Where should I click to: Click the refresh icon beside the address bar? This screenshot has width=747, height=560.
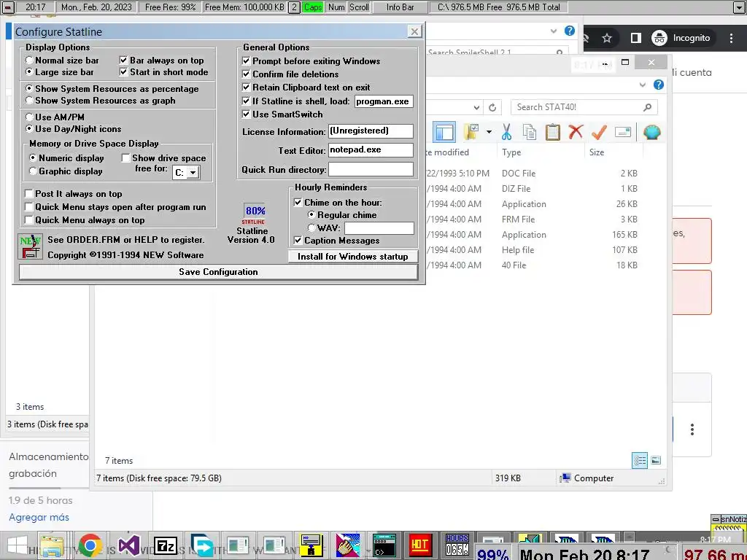[x=492, y=107]
